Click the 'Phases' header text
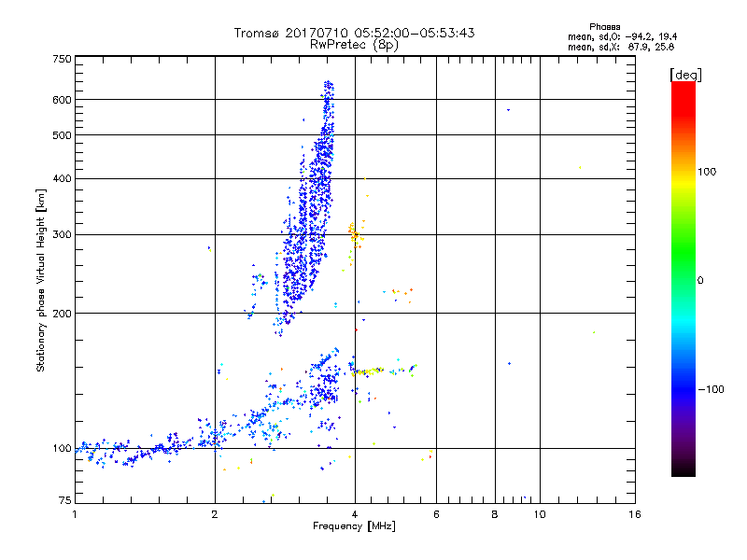The width and height of the screenshot is (747, 560). coord(604,27)
